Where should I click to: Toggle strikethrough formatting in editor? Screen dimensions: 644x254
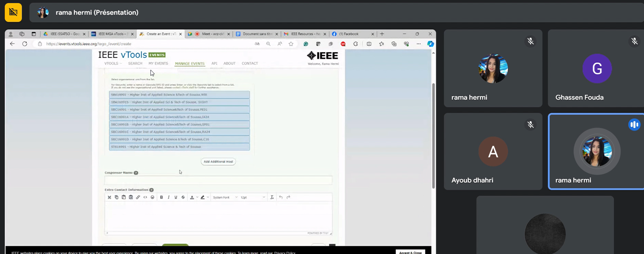183,197
